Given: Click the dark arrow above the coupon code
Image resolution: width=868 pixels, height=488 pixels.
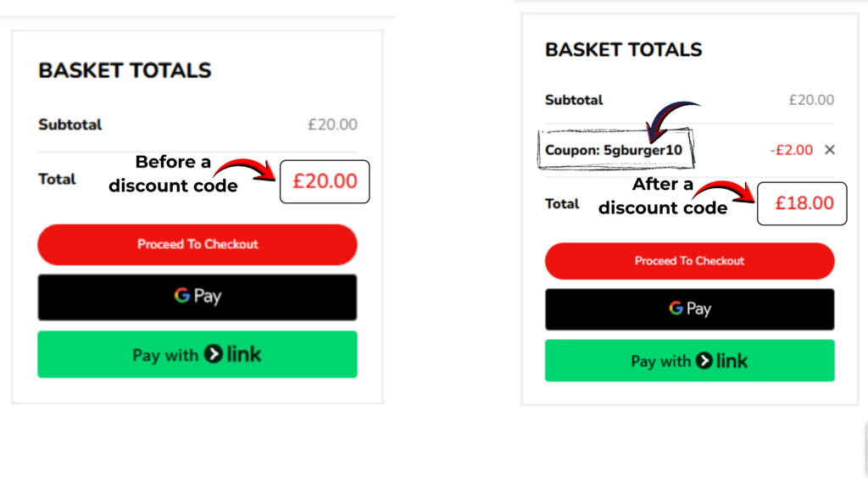Looking at the screenshot, I should coord(671,117).
